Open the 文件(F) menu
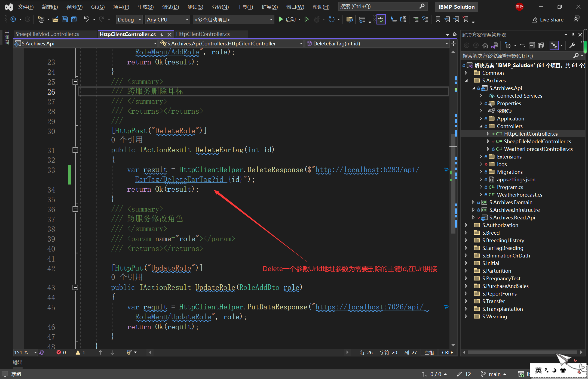The width and height of the screenshot is (588, 379). (25, 6)
